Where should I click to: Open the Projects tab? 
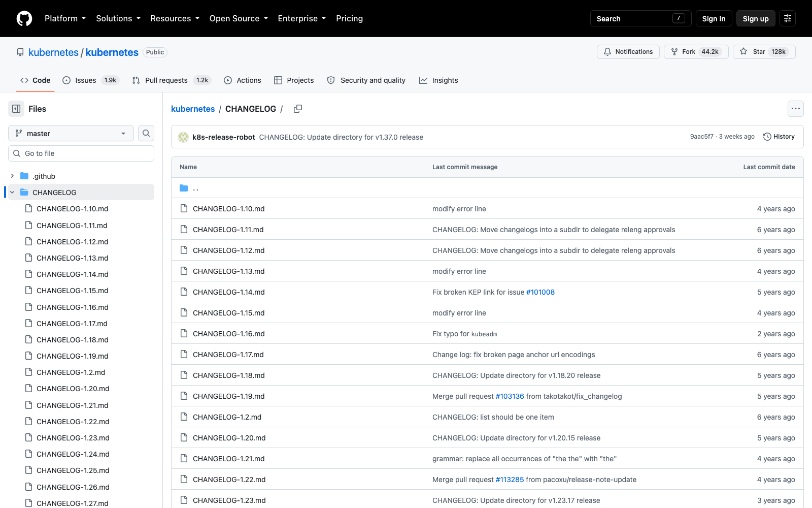294,80
